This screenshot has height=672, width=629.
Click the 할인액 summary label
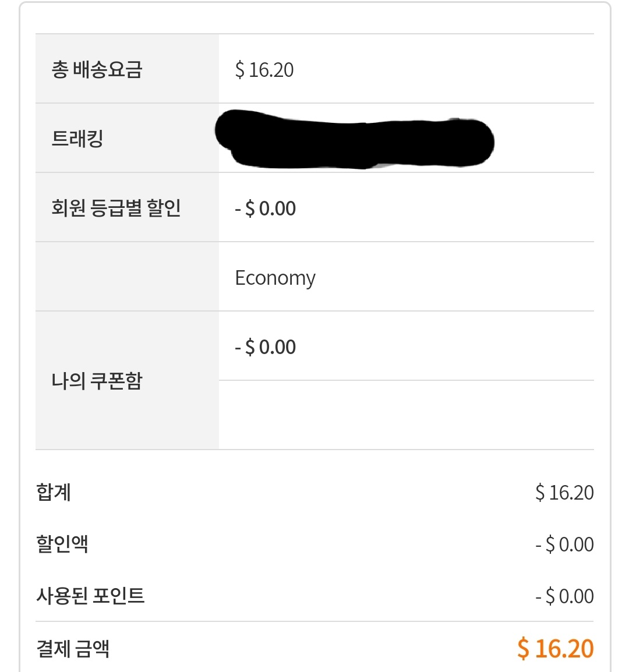click(62, 544)
